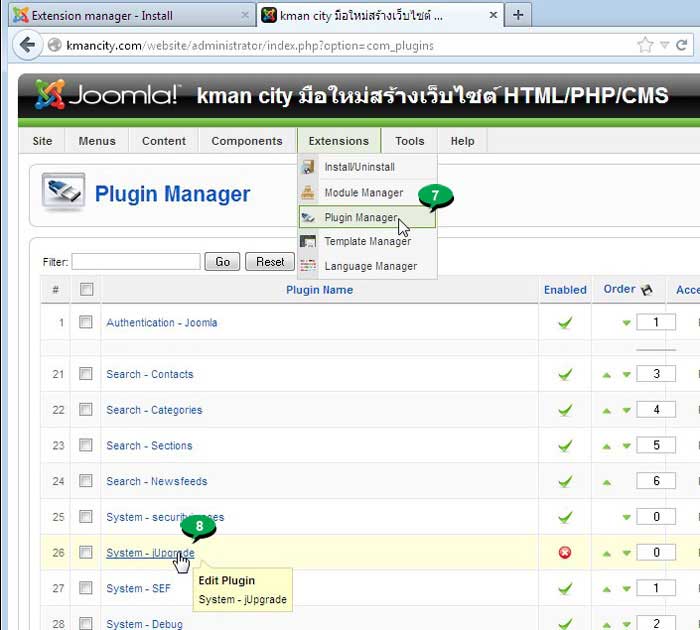Image resolution: width=700 pixels, height=630 pixels.
Task: Disable Search - Contacts green check
Action: [565, 374]
